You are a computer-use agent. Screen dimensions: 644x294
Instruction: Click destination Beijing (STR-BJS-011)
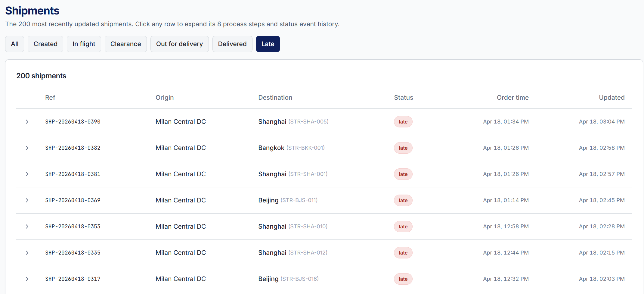[288, 200]
